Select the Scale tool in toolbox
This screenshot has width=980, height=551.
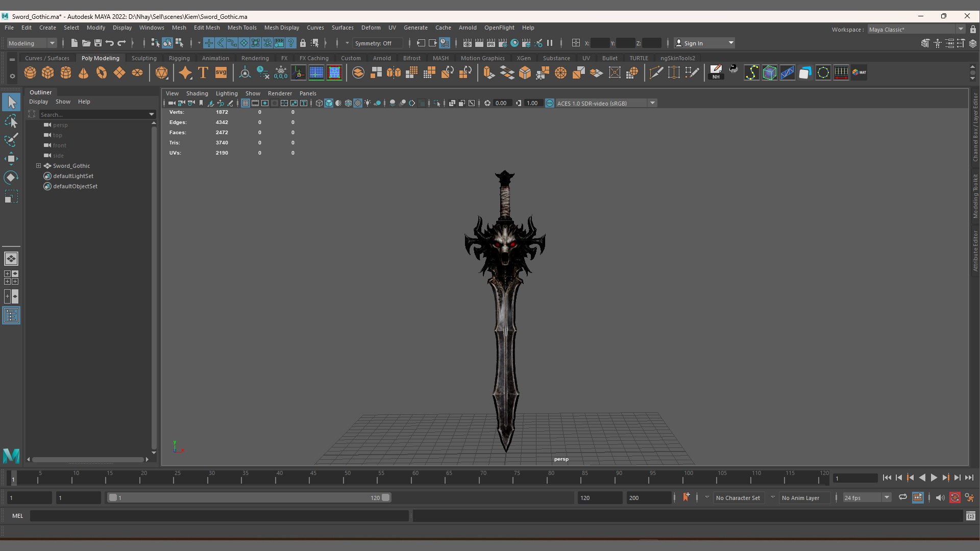[11, 196]
